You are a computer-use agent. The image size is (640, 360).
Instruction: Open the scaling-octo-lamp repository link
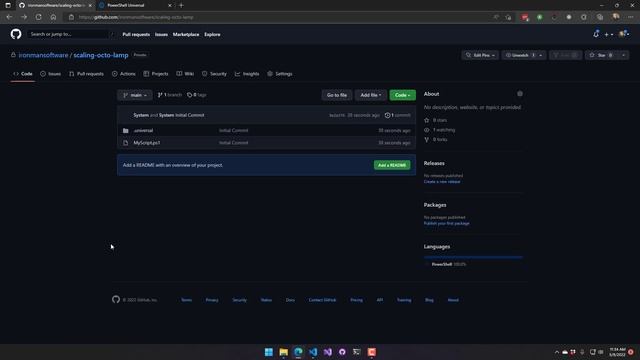pyautogui.click(x=101, y=55)
